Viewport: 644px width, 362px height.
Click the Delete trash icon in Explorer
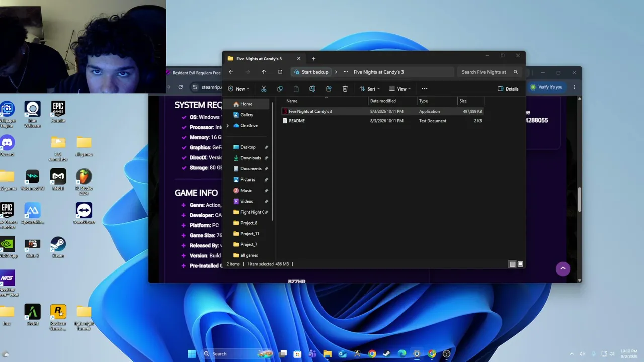[345, 89]
